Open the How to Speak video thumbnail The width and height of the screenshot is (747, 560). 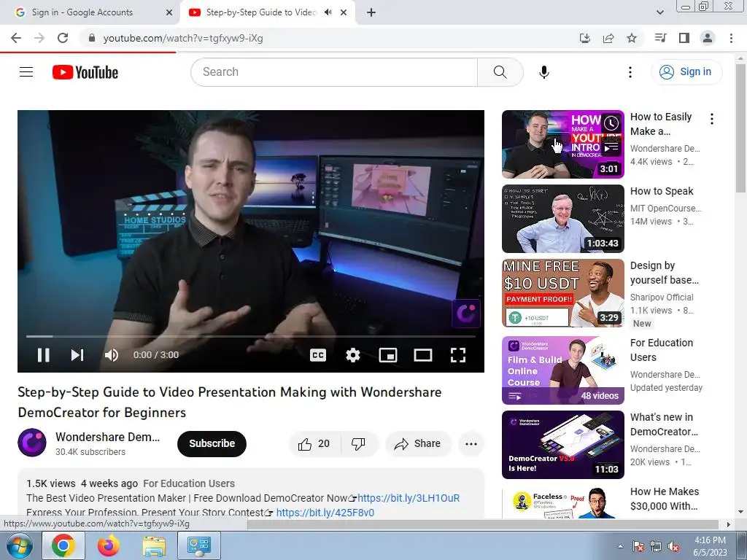tap(562, 219)
